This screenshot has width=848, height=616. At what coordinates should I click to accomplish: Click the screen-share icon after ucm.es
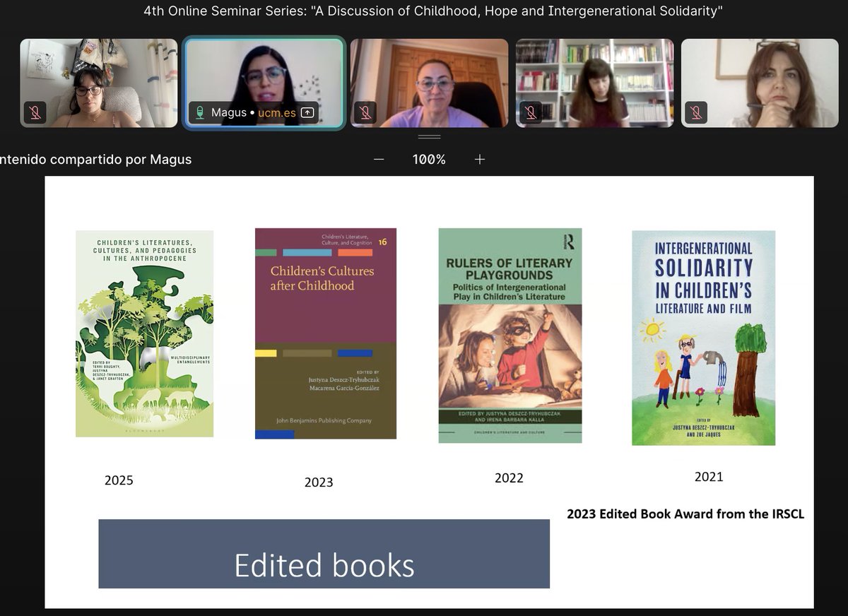click(x=307, y=112)
